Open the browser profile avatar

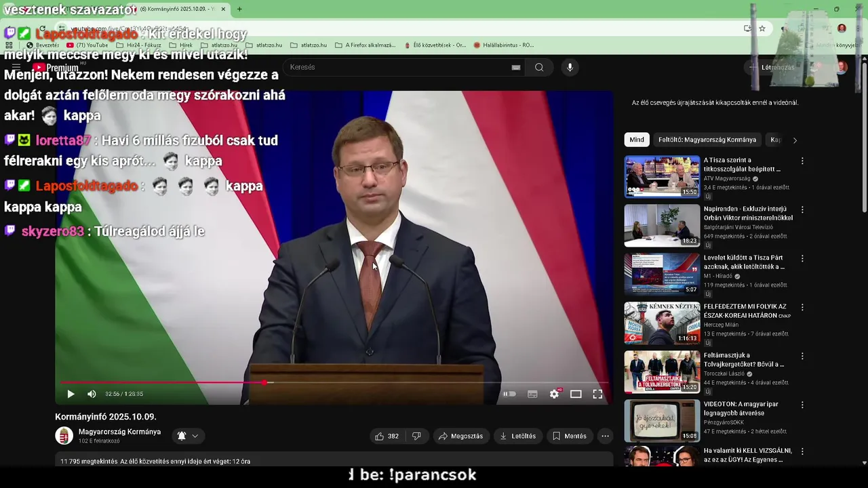pyautogui.click(x=842, y=28)
